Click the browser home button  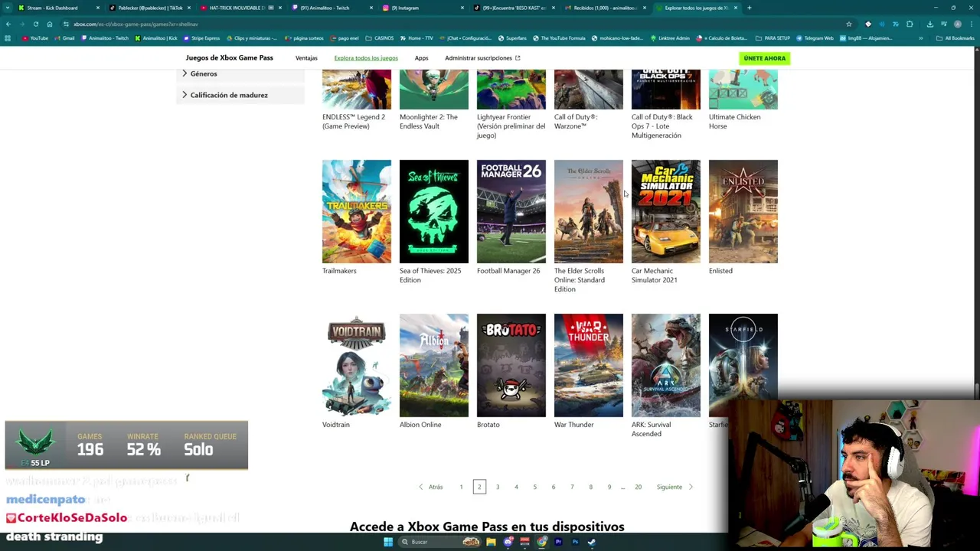[50, 24]
